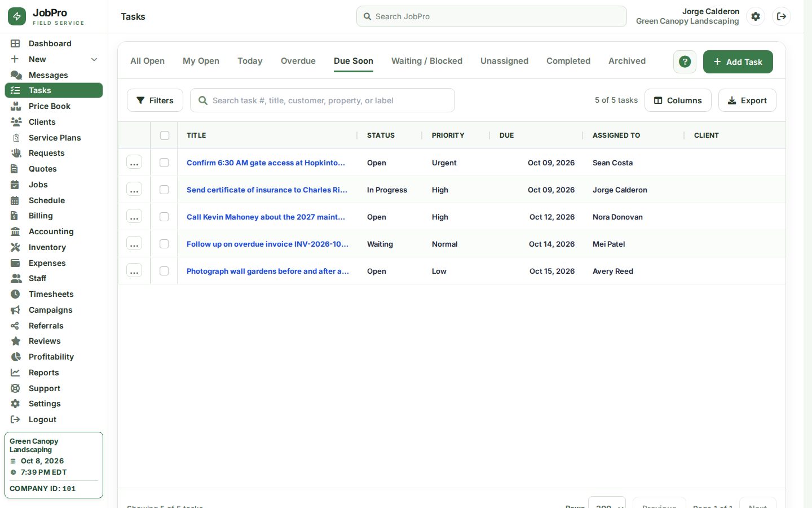Open Service Plans in the sidebar
This screenshot has height=508, width=812.
point(54,138)
